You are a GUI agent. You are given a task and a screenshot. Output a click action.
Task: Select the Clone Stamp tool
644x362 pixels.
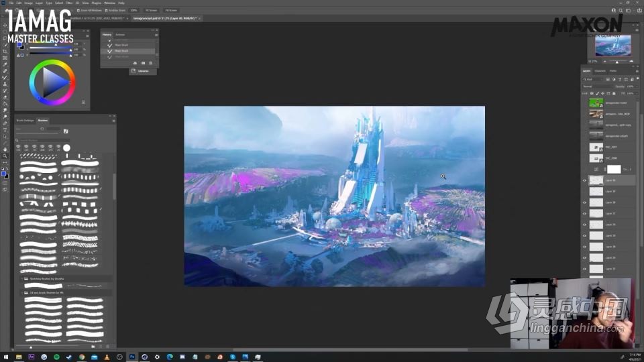[5, 84]
